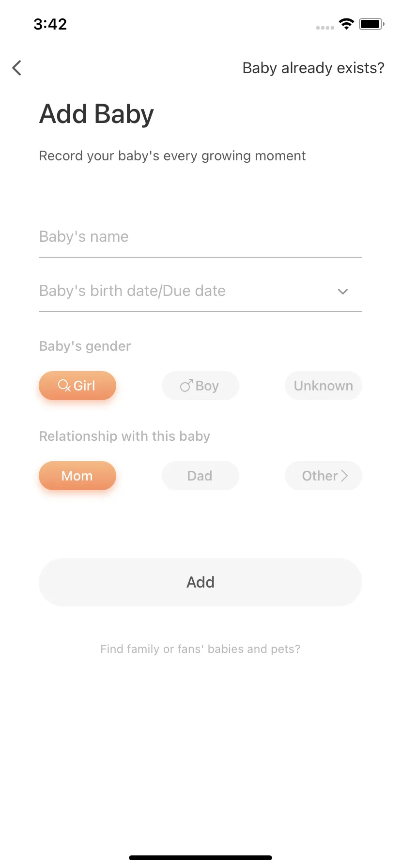Tap the Add button
This screenshot has width=401, height=868.
pos(200,582)
